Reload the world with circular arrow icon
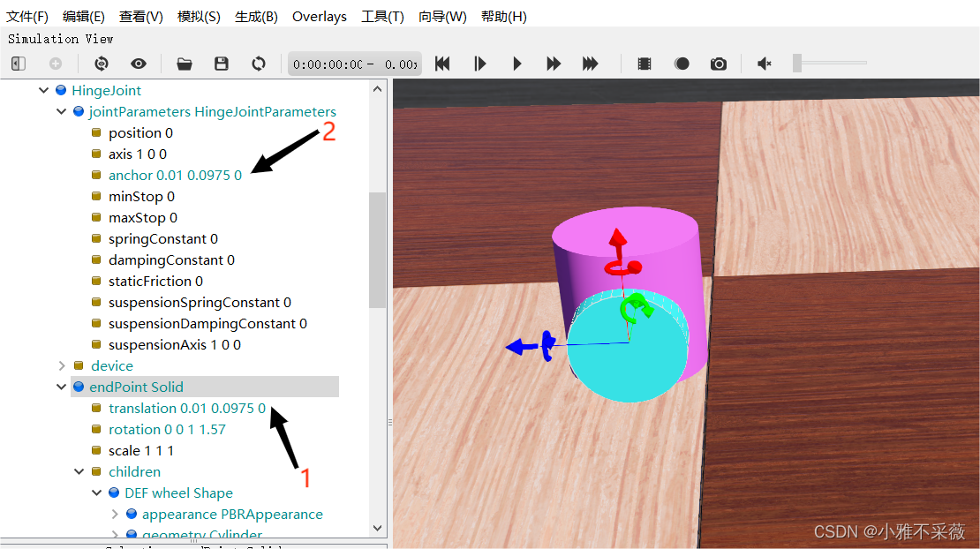Screen dimensions: 980x549 [259, 64]
